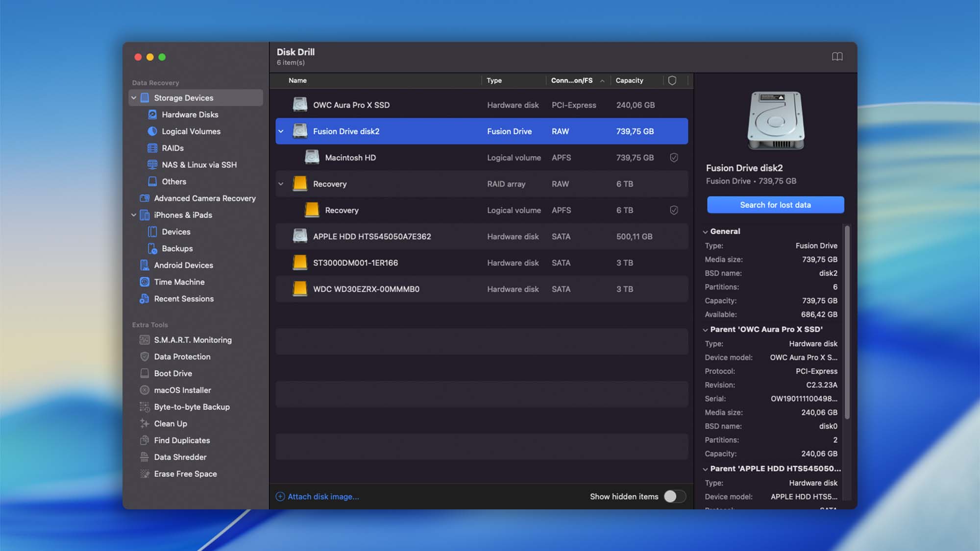This screenshot has height=551, width=980.
Task: Open Time Machine from the sidebar
Action: pyautogui.click(x=179, y=282)
